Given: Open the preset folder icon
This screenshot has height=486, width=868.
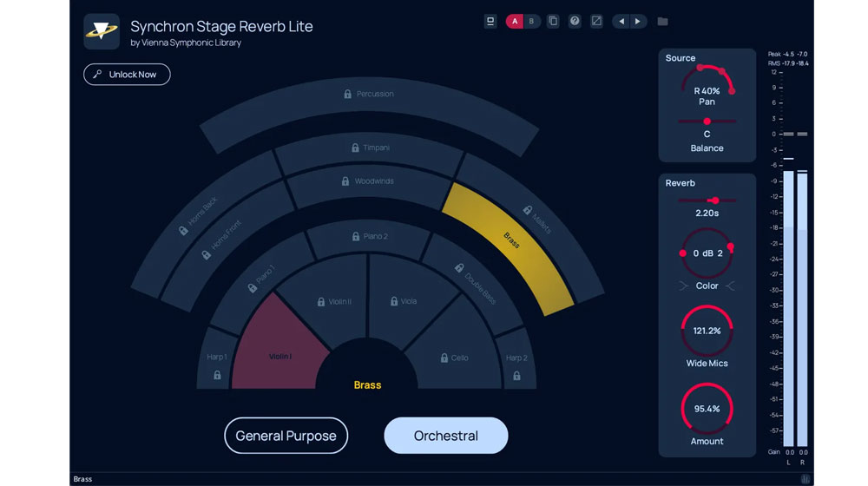Looking at the screenshot, I should 663,21.
